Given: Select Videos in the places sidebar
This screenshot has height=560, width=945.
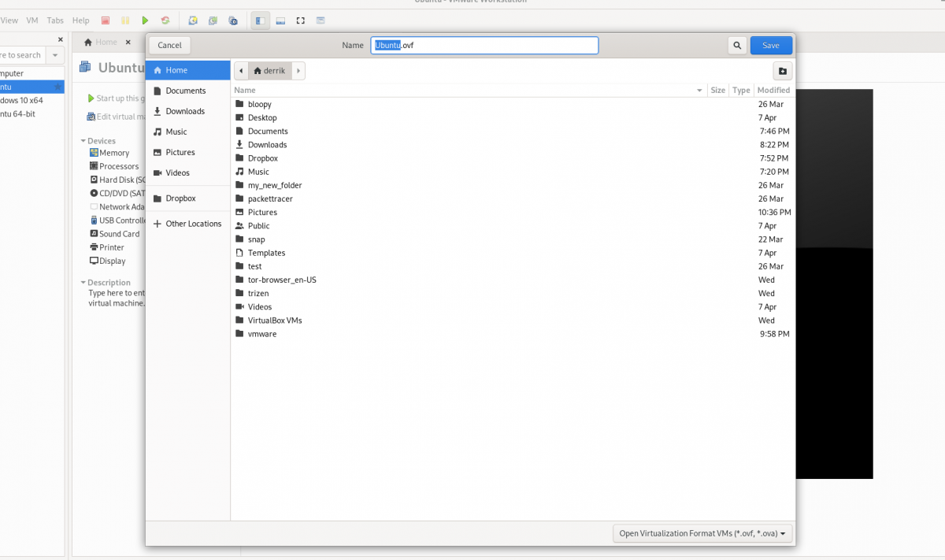Looking at the screenshot, I should pyautogui.click(x=188, y=172).
